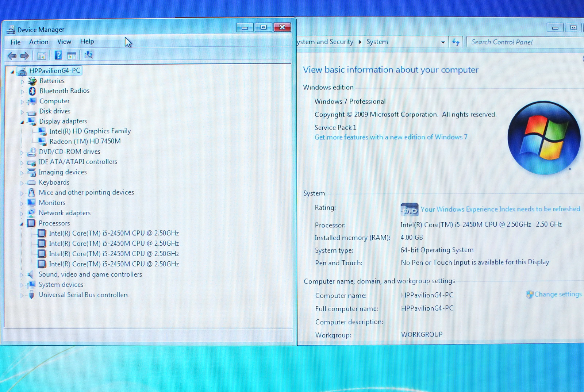
Task: Go to System and Security breadcrumb
Action: (x=325, y=42)
